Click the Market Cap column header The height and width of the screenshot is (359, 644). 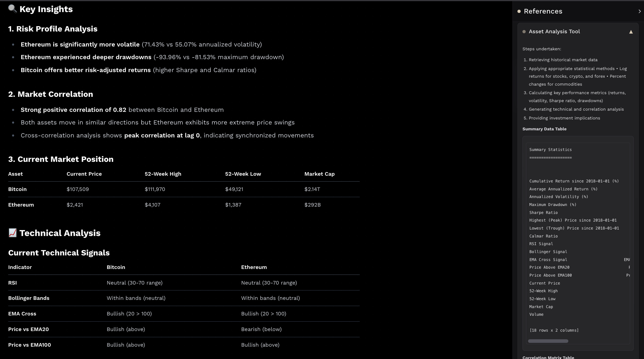point(319,174)
